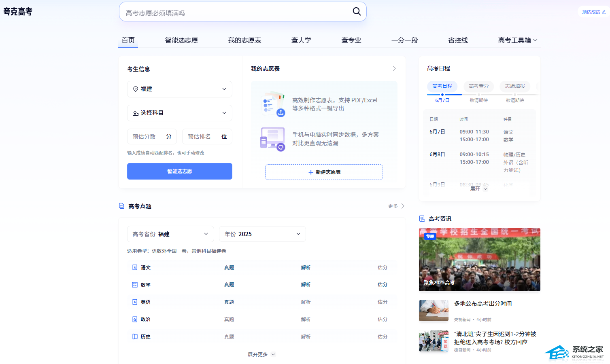Click the 新建志愿表 button
610x364 pixels.
(x=324, y=172)
